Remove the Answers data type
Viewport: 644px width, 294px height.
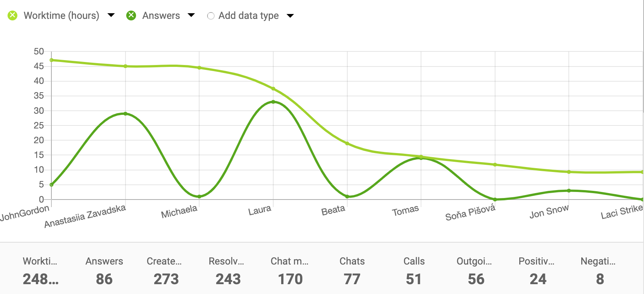click(131, 15)
